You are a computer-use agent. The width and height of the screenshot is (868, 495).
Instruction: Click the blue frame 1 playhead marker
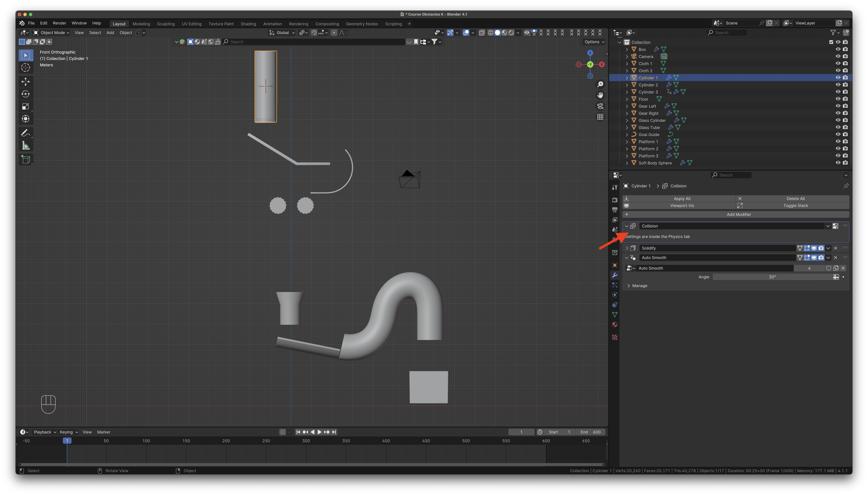(x=67, y=441)
